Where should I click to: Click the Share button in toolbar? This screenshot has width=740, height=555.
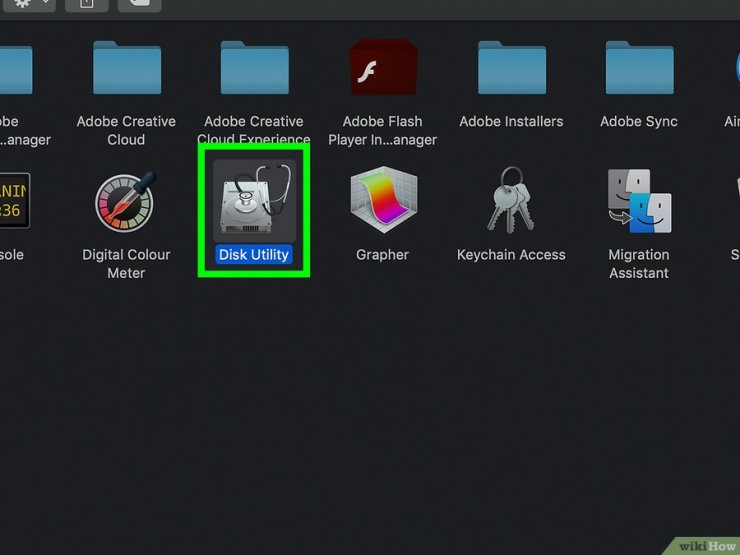click(x=86, y=4)
